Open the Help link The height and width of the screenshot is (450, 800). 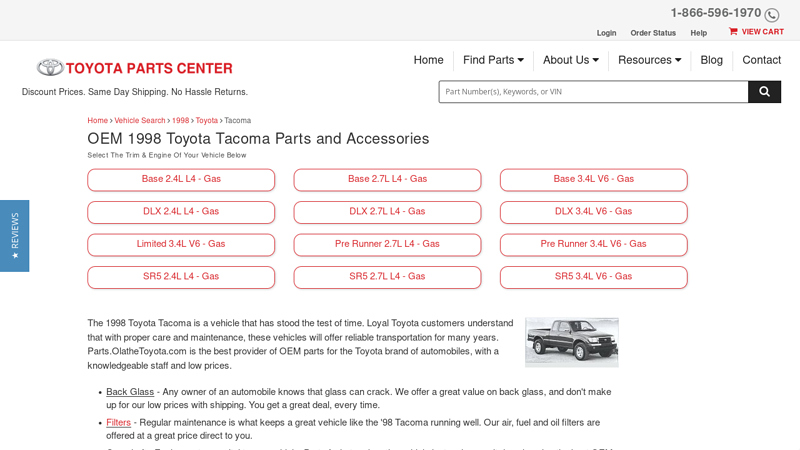698,33
